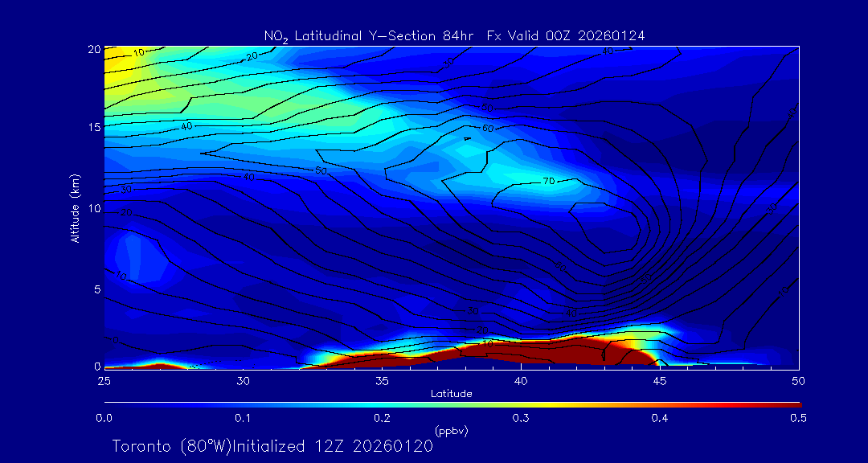Click the '0.2' color scale label

[382, 418]
